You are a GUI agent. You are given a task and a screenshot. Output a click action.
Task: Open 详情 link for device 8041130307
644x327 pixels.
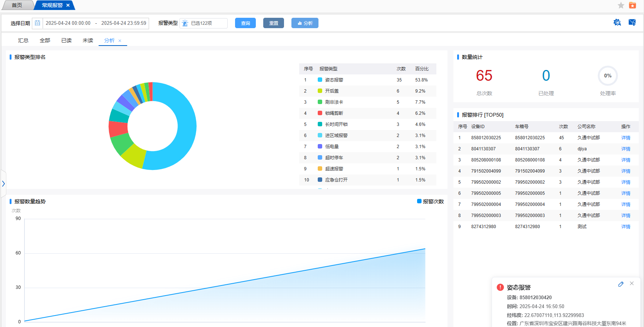tap(626, 149)
